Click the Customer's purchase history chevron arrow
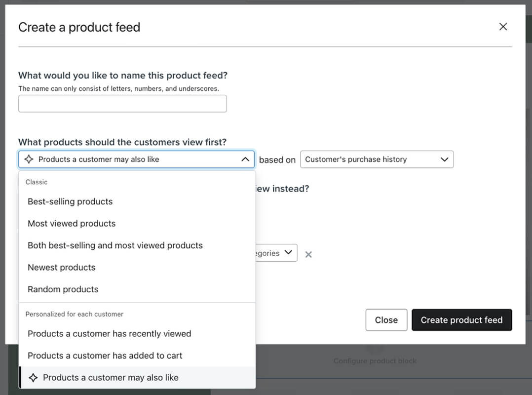Screen dimensions: 532x395 [444, 159]
